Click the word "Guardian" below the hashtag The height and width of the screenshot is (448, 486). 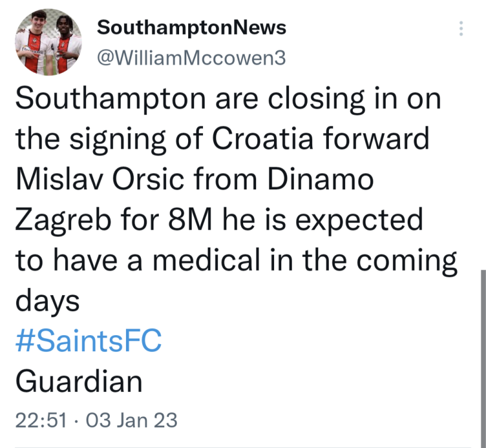coord(79,381)
